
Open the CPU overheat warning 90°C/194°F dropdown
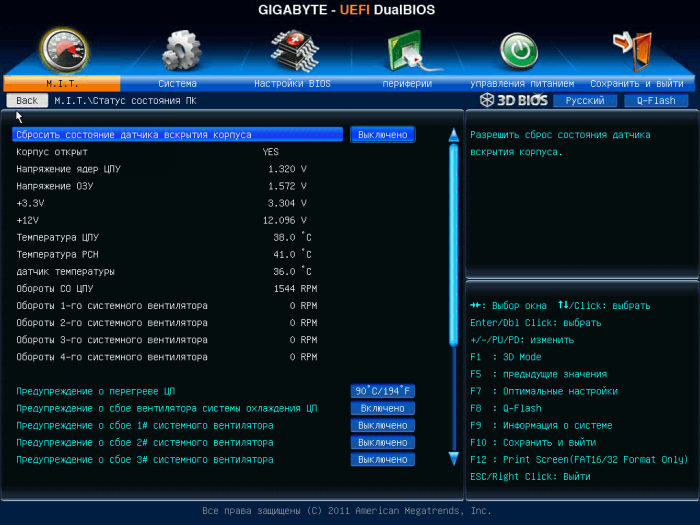pyautogui.click(x=382, y=391)
